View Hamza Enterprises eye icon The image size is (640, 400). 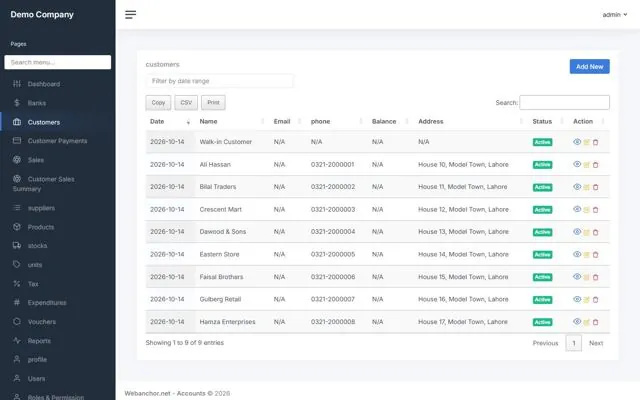(x=577, y=321)
